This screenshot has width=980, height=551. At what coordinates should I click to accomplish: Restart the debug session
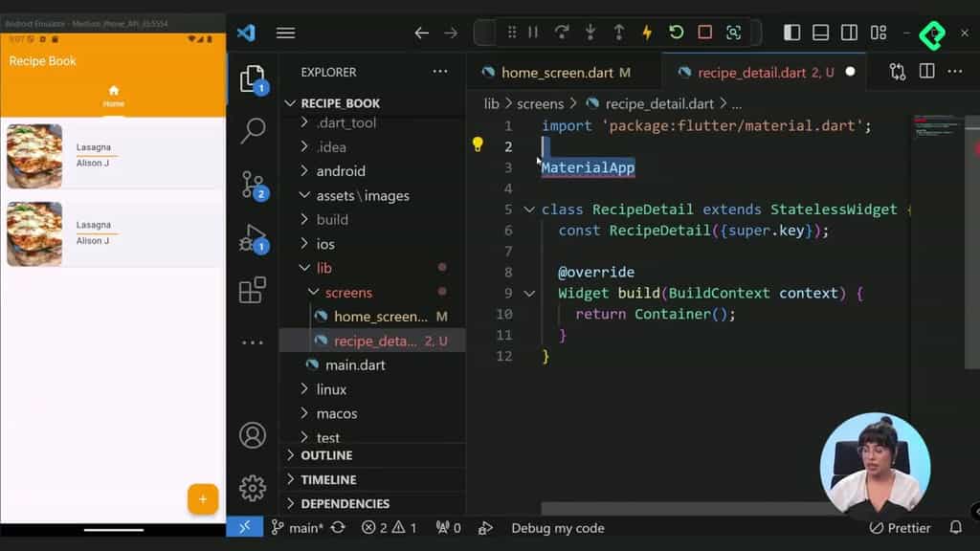[x=676, y=32]
